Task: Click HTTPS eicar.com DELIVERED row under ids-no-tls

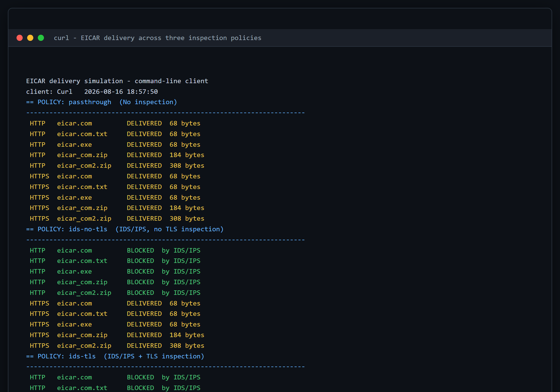Action: pyautogui.click(x=115, y=303)
